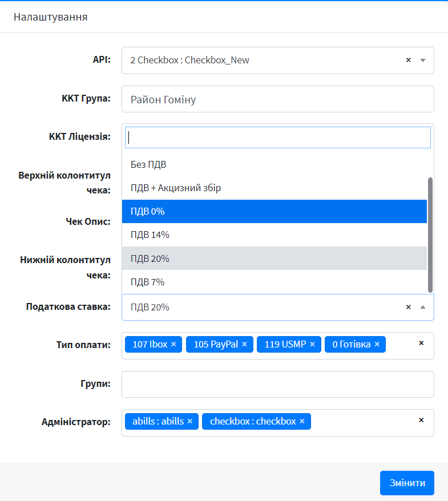The image size is (448, 501).
Task: Focus the ККТ Група input field
Action: [277, 99]
